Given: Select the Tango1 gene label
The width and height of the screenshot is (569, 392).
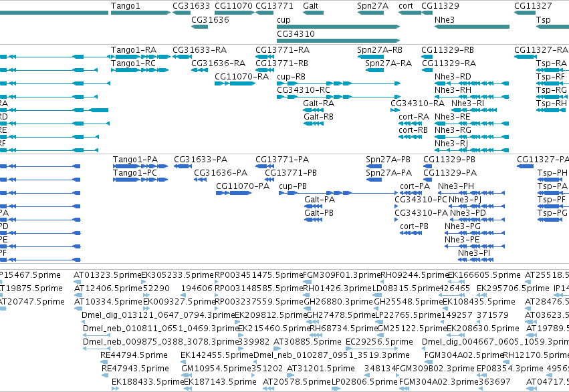Looking at the screenshot, I should (125, 6).
